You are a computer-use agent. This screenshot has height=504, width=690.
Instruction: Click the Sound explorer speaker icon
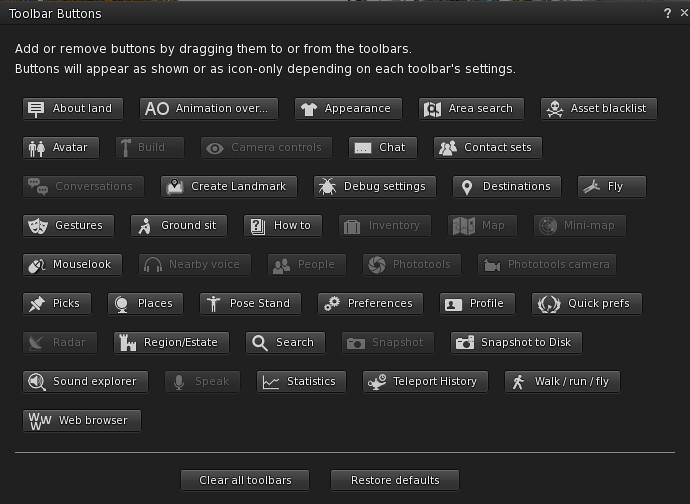pos(38,382)
